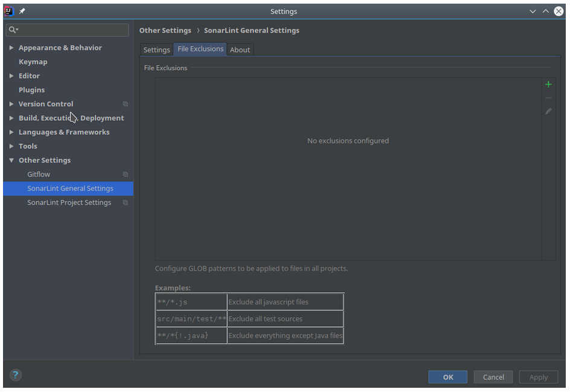Click the remove exclusion minus icon
This screenshot has width=570, height=392.
point(548,98)
